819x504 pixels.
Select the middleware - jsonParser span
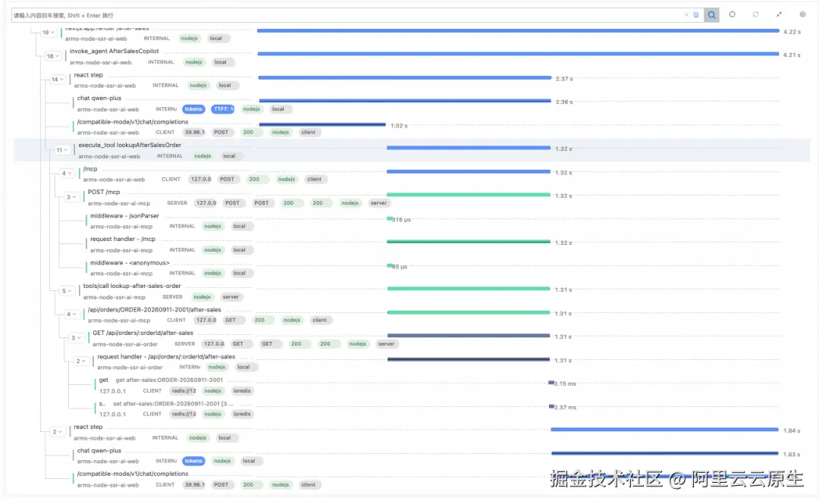click(x=124, y=216)
